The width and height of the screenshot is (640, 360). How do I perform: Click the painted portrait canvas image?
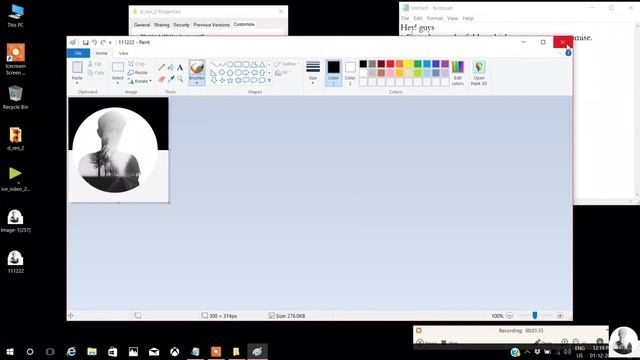pyautogui.click(x=118, y=149)
